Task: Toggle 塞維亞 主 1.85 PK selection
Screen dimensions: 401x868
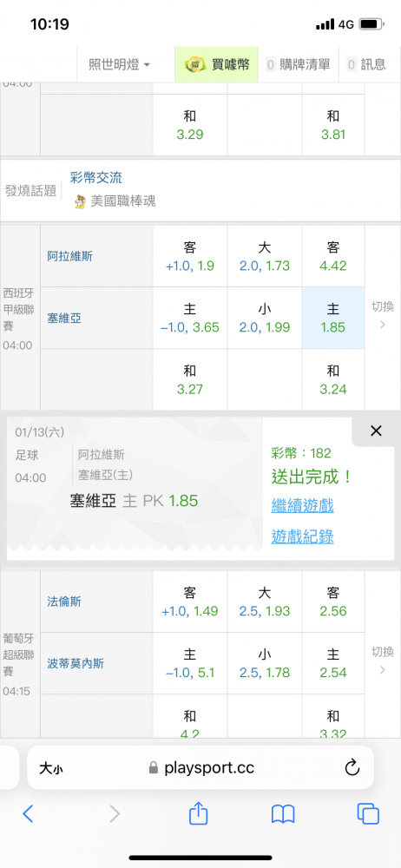Action: [333, 318]
